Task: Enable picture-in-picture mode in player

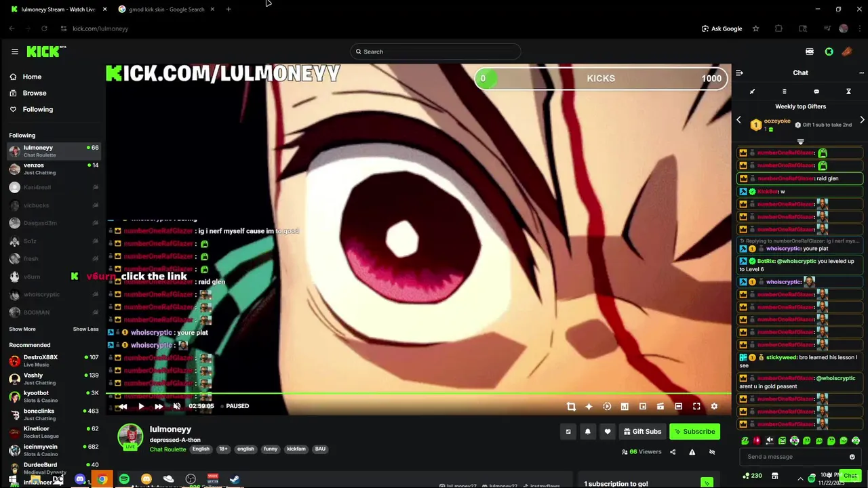Action: tap(643, 407)
